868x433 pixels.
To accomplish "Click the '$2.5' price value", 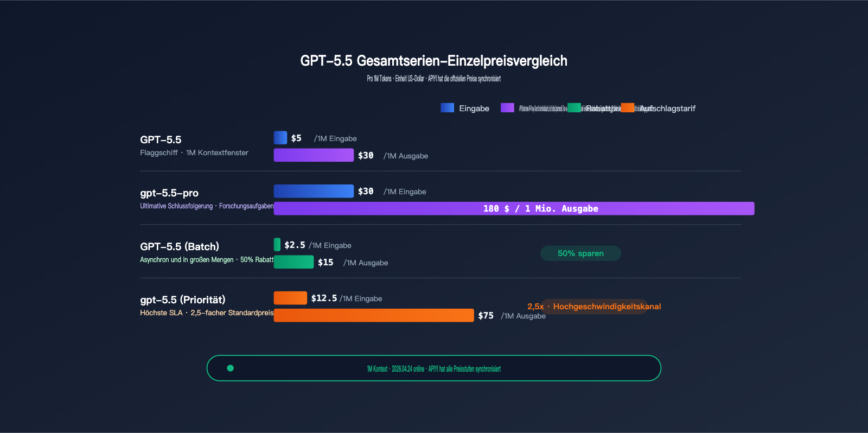I will pyautogui.click(x=295, y=245).
